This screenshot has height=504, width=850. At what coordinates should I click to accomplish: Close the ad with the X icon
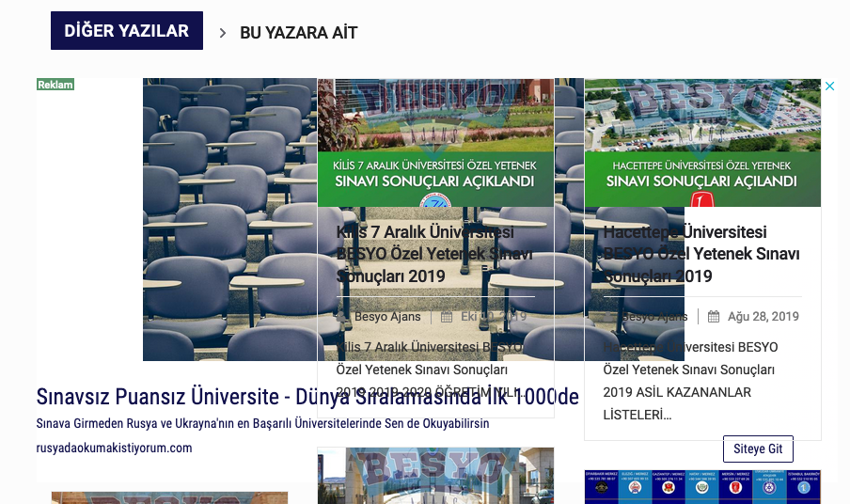(829, 87)
